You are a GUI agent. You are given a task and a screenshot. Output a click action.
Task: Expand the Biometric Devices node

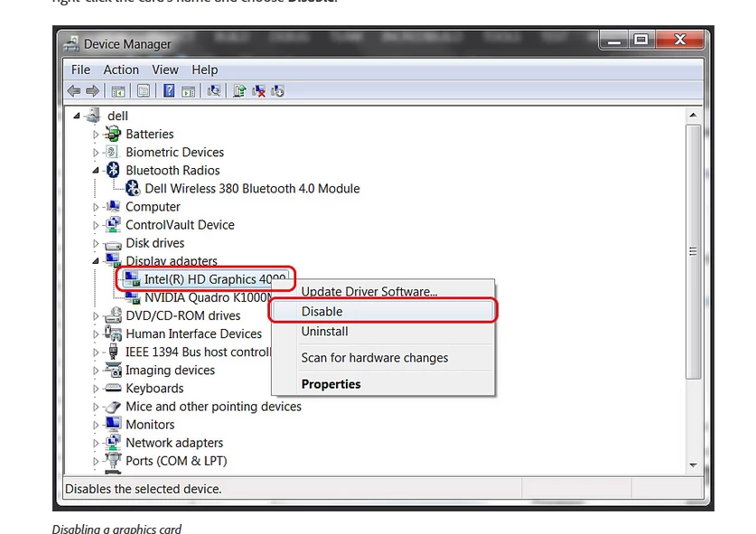(x=96, y=153)
